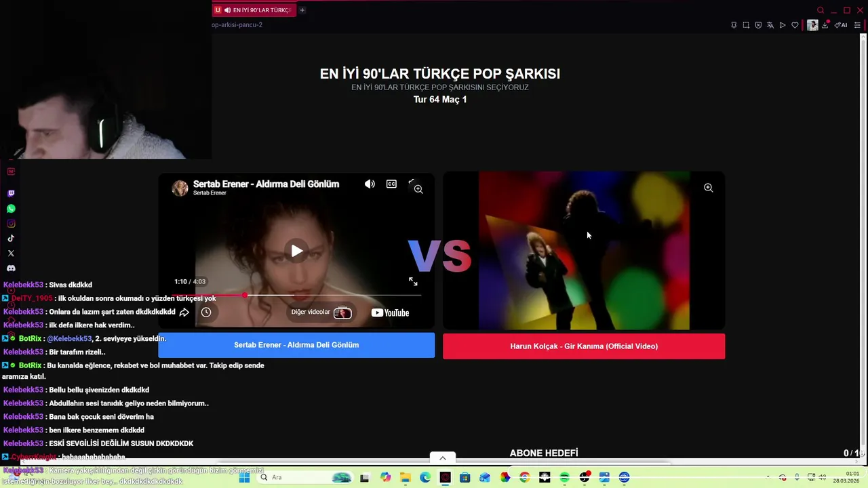
Task: Click video title Aldırma Deli Gönlüm
Action: (x=266, y=184)
